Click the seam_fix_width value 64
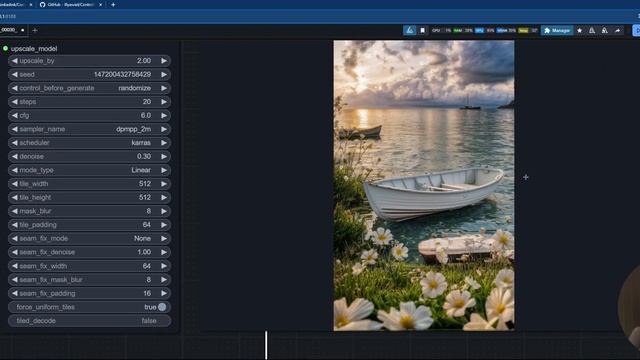The width and height of the screenshot is (640, 360). point(147,266)
